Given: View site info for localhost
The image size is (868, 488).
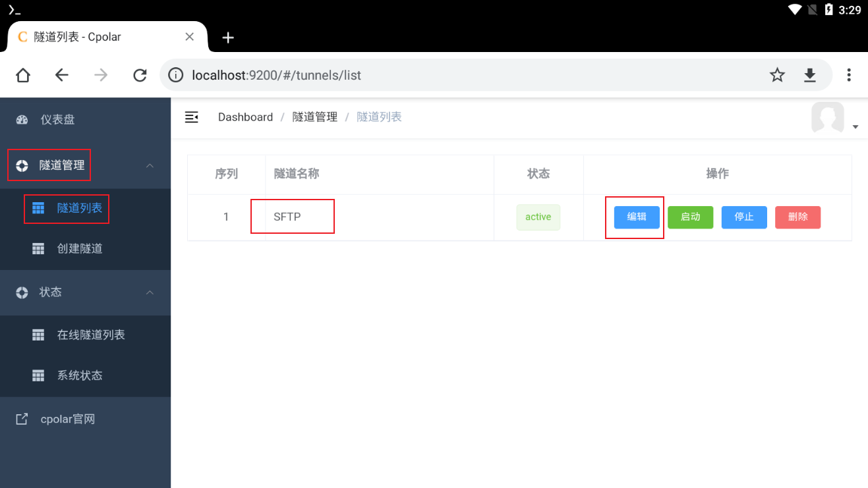Looking at the screenshot, I should pos(176,75).
